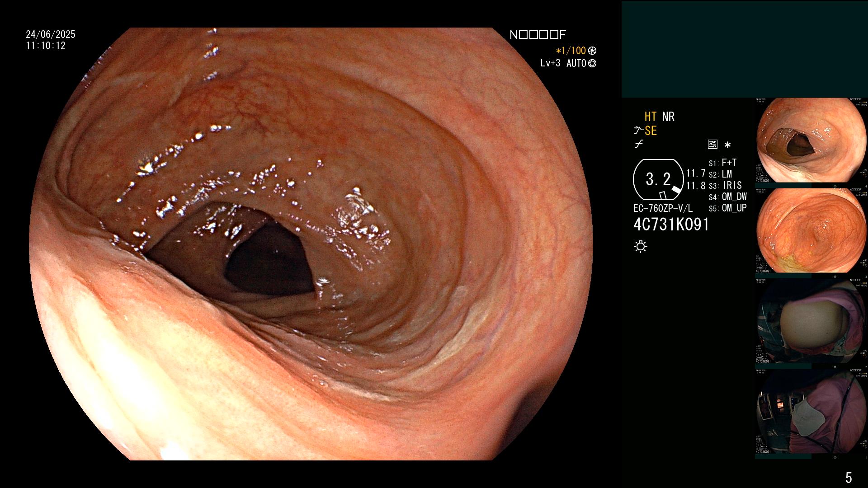868x488 pixels.
Task: Open the second thumbnail with yellow residue
Action: tap(811, 230)
